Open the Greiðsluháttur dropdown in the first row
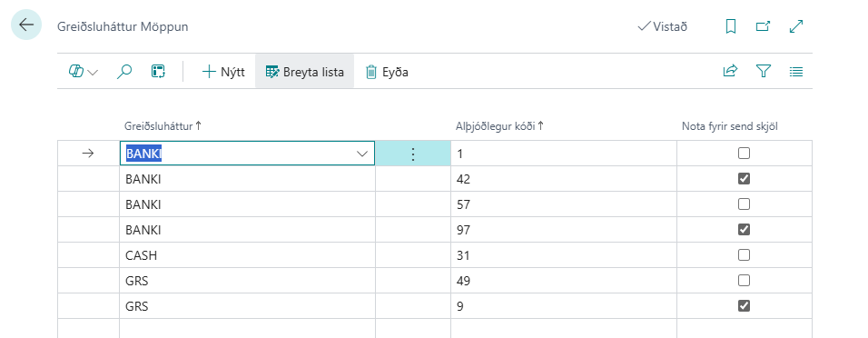Viewport: 868px width, 338px height. point(362,154)
